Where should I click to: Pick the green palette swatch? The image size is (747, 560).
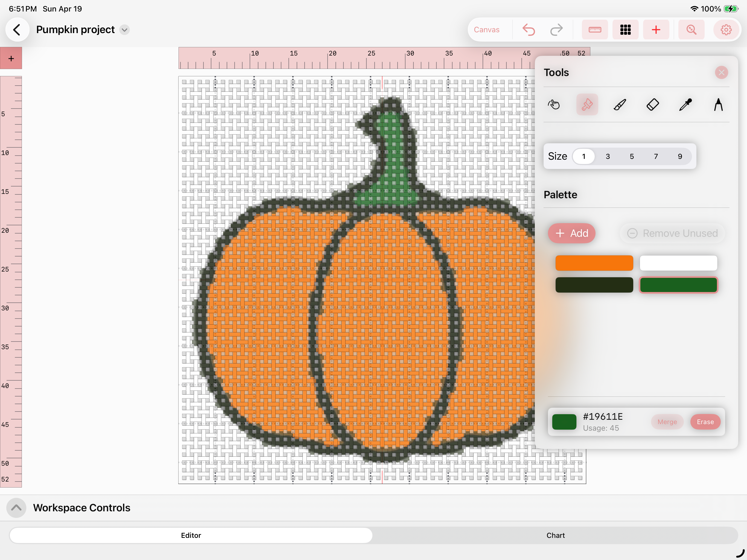click(x=678, y=285)
